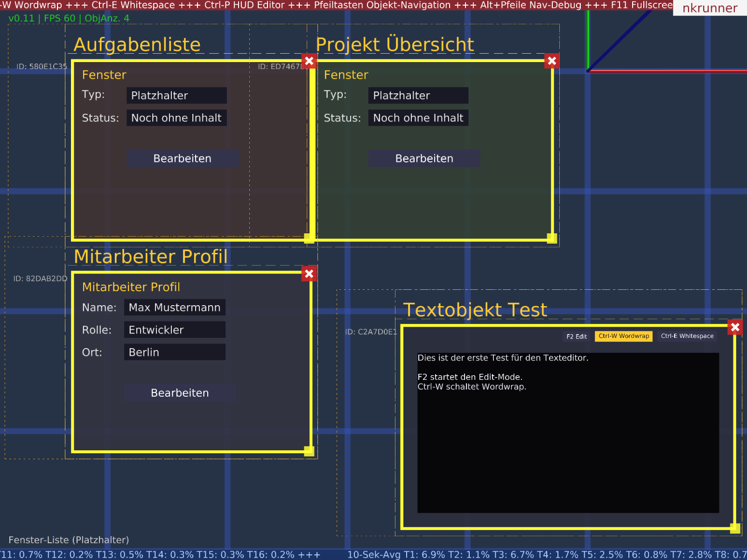
Task: Click Bearbeiten in Projekt Übersicht
Action: point(424,158)
